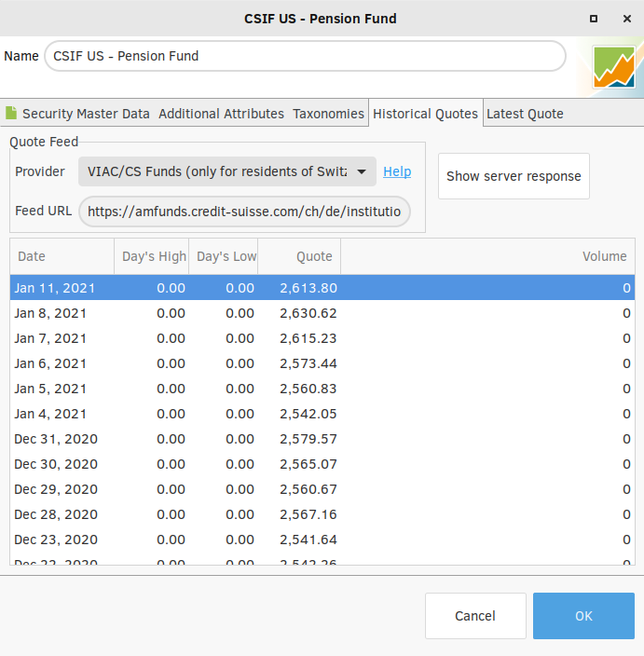Select the Historical Quotes tab
This screenshot has height=656, width=644.
pyautogui.click(x=425, y=114)
